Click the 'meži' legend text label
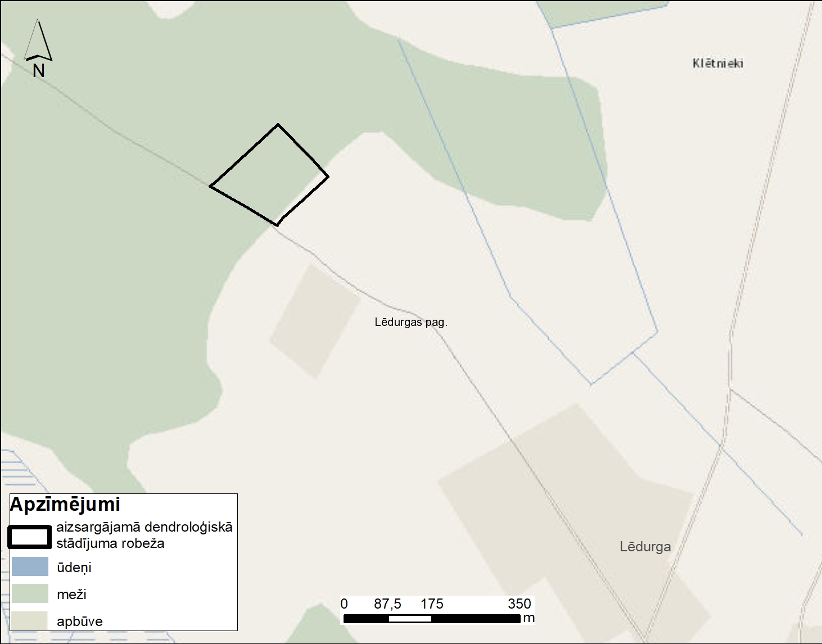 (x=71, y=594)
